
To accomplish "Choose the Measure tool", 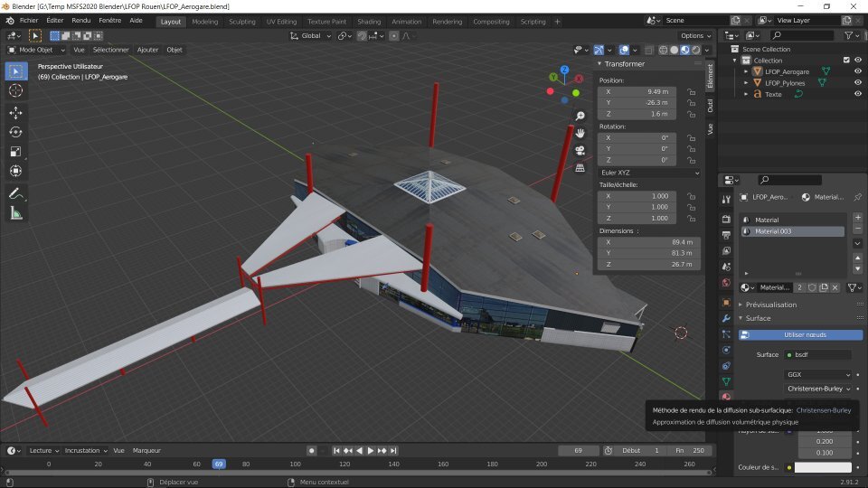I will [16, 213].
